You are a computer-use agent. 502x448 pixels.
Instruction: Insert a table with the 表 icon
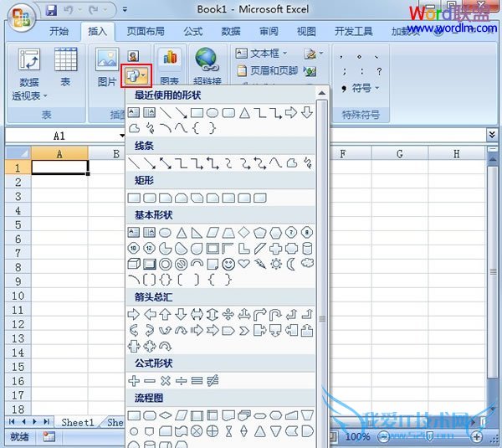(65, 67)
